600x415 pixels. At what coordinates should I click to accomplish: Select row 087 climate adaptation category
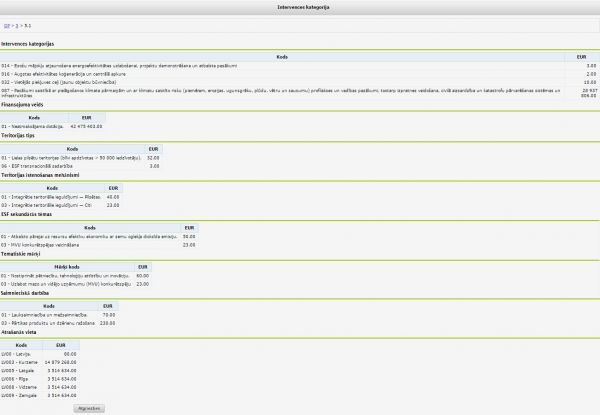pos(200,93)
